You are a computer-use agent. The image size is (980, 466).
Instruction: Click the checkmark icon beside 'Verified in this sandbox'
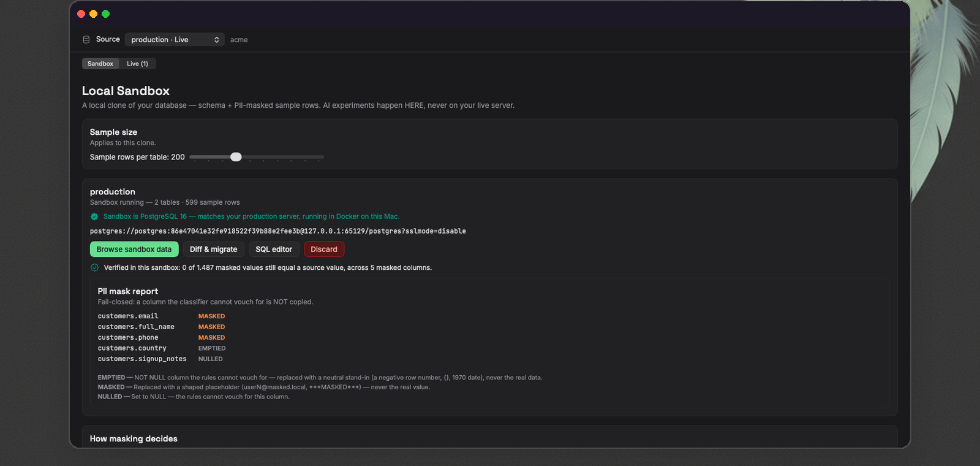[x=94, y=267]
